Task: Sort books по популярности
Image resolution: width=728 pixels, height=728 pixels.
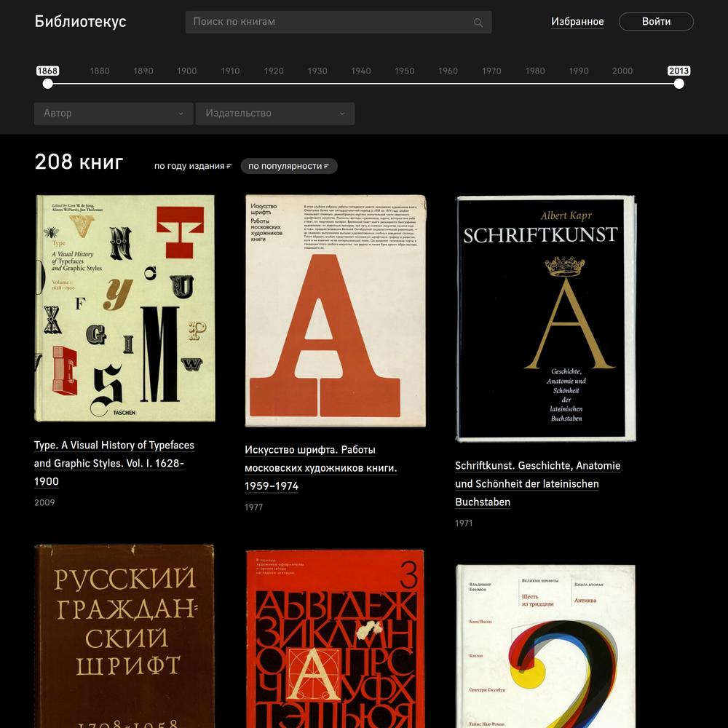Action: 289,166
